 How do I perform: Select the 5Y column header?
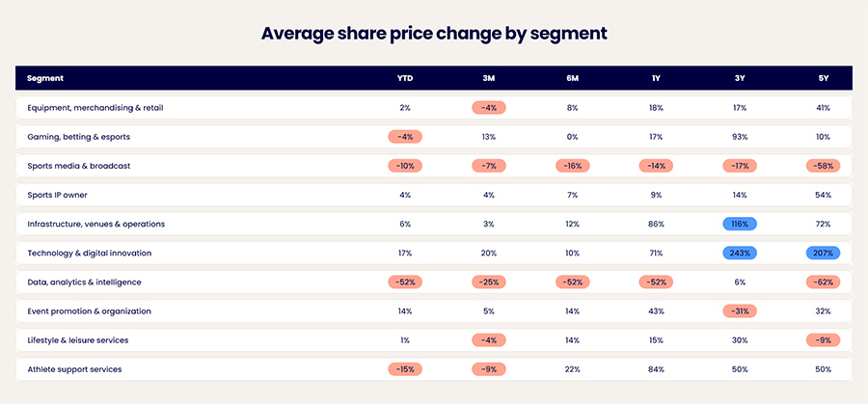(x=824, y=79)
